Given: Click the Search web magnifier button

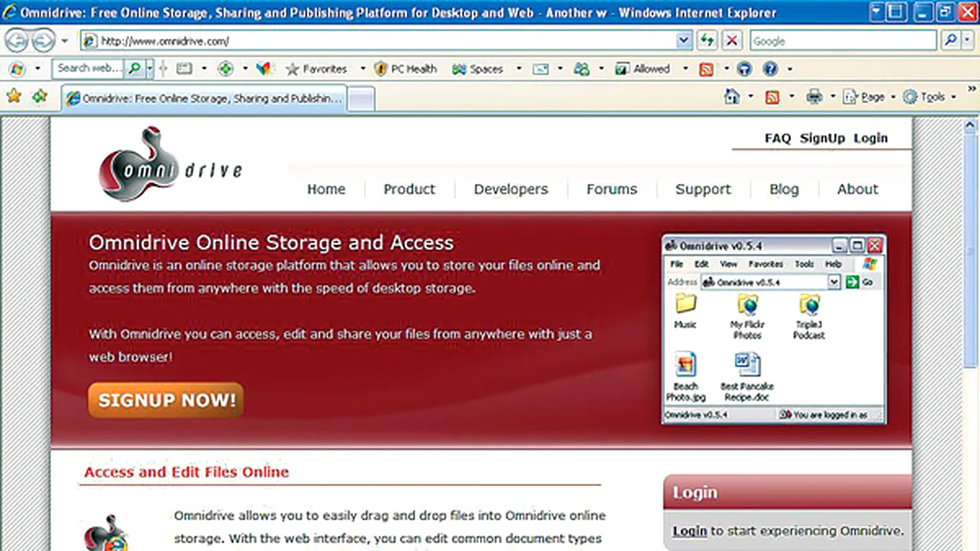Looking at the screenshot, I should click(135, 69).
